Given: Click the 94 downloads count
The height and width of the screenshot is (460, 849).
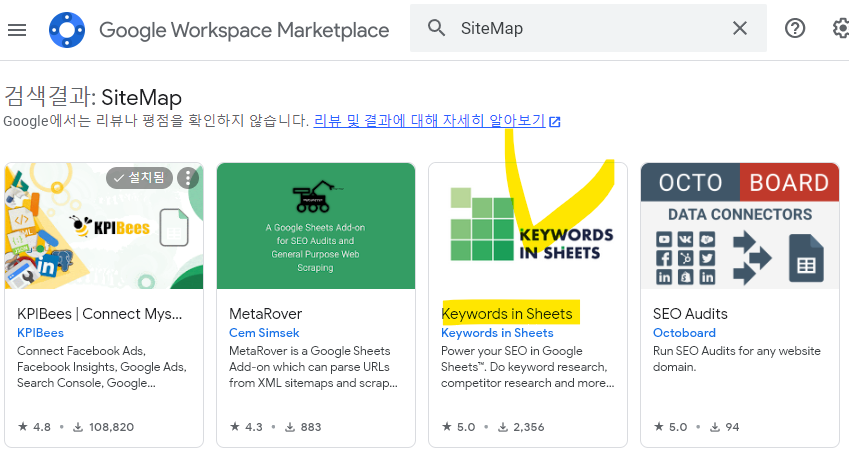Looking at the screenshot, I should click(x=724, y=427).
